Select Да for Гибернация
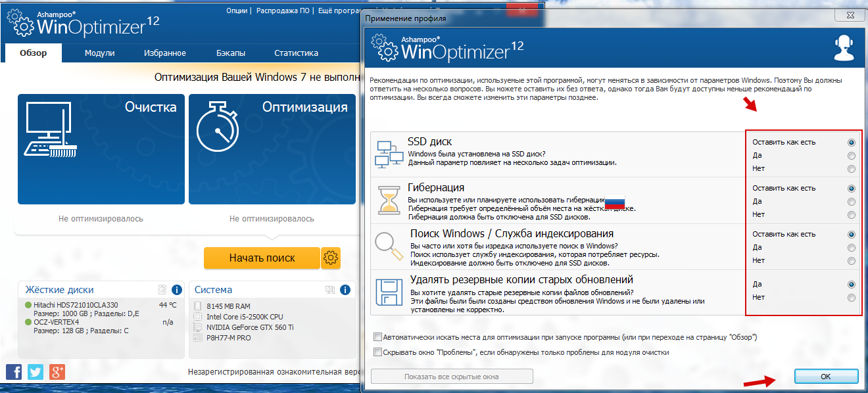 pyautogui.click(x=852, y=202)
